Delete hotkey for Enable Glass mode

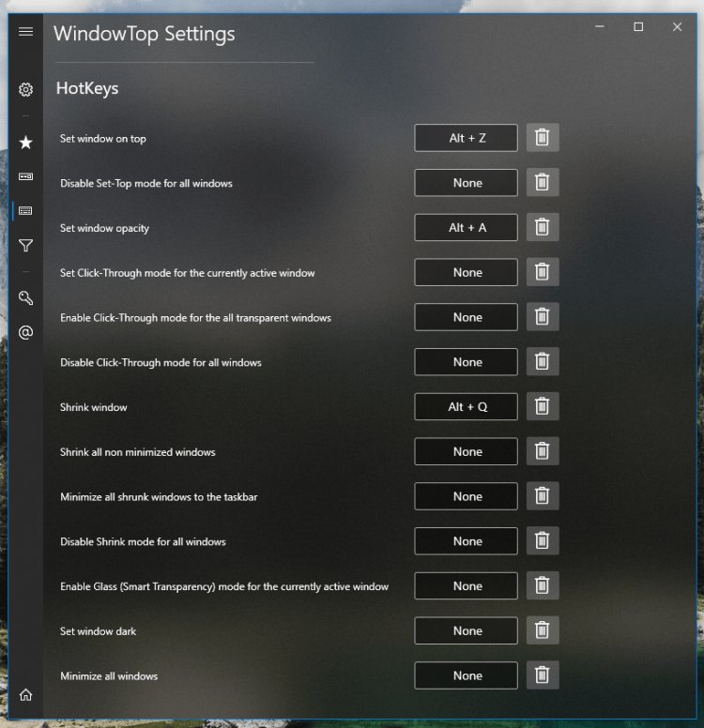click(543, 585)
